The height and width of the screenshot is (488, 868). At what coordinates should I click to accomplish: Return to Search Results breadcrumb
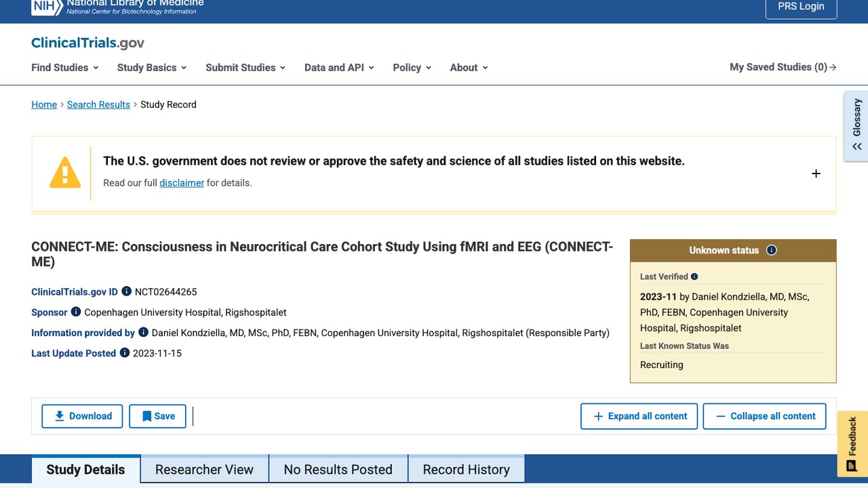98,104
